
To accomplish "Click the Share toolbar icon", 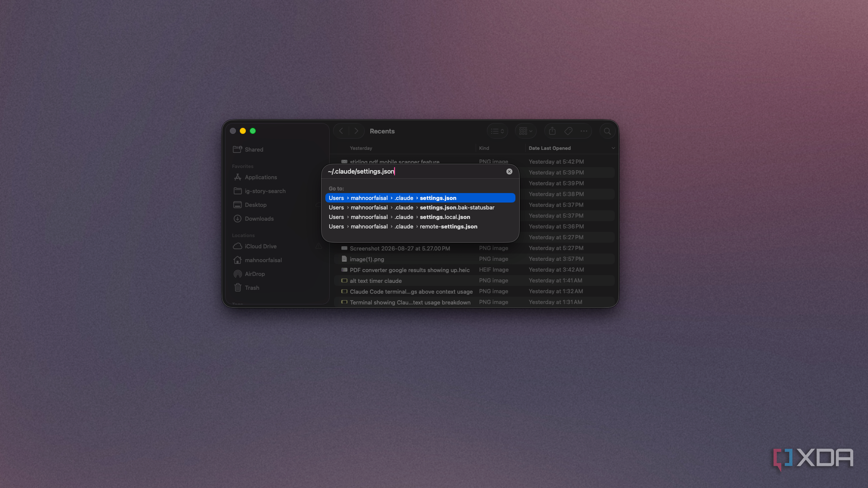I will tap(552, 131).
